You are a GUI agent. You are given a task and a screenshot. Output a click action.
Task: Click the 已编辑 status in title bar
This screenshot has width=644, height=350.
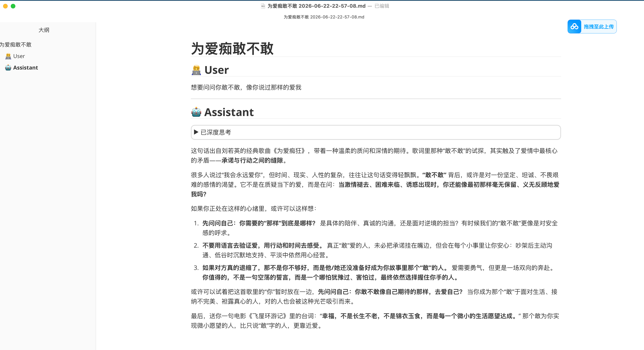tap(382, 6)
